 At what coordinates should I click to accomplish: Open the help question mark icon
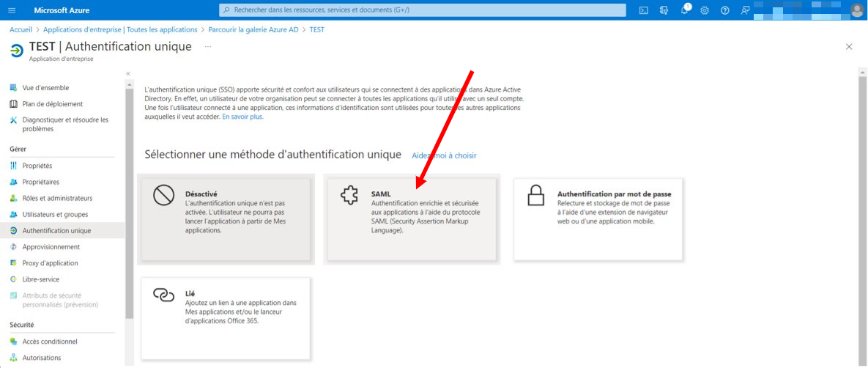[725, 10]
